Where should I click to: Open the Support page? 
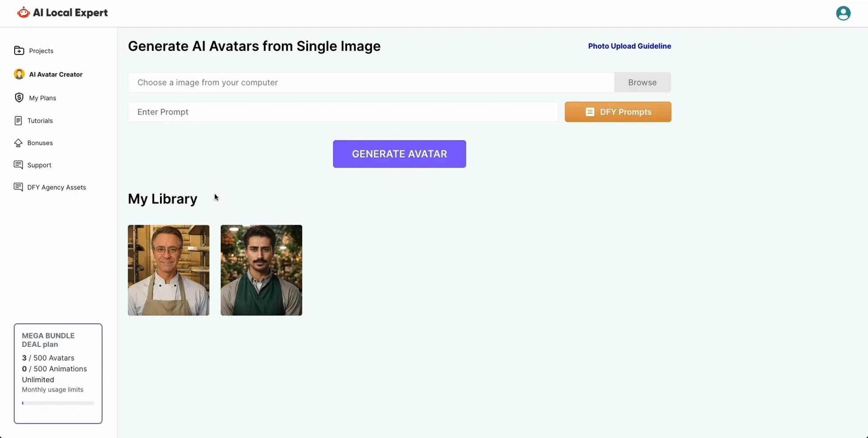click(39, 165)
